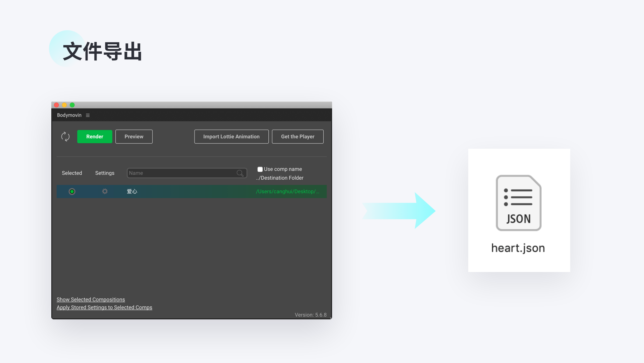The height and width of the screenshot is (363, 644).
Task: Click the Name search input field
Action: (x=181, y=173)
